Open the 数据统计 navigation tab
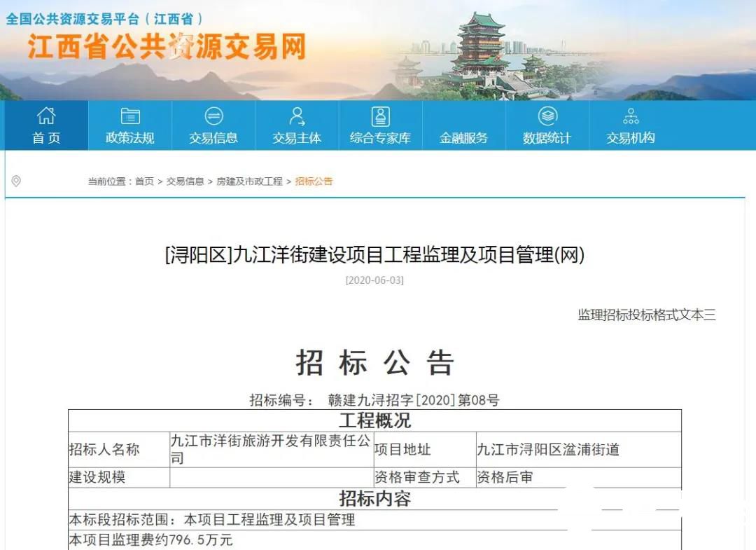 click(547, 125)
